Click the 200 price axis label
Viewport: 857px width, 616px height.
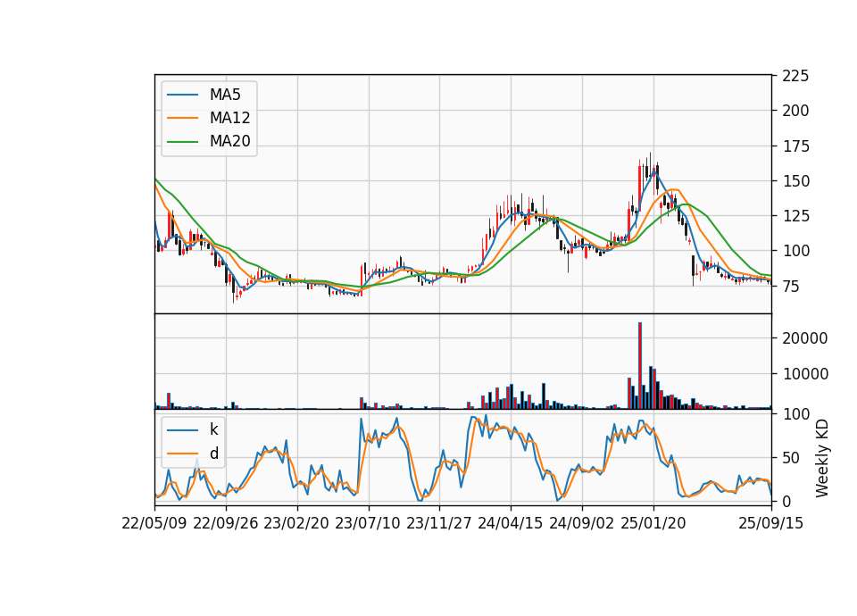pyautogui.click(x=795, y=111)
